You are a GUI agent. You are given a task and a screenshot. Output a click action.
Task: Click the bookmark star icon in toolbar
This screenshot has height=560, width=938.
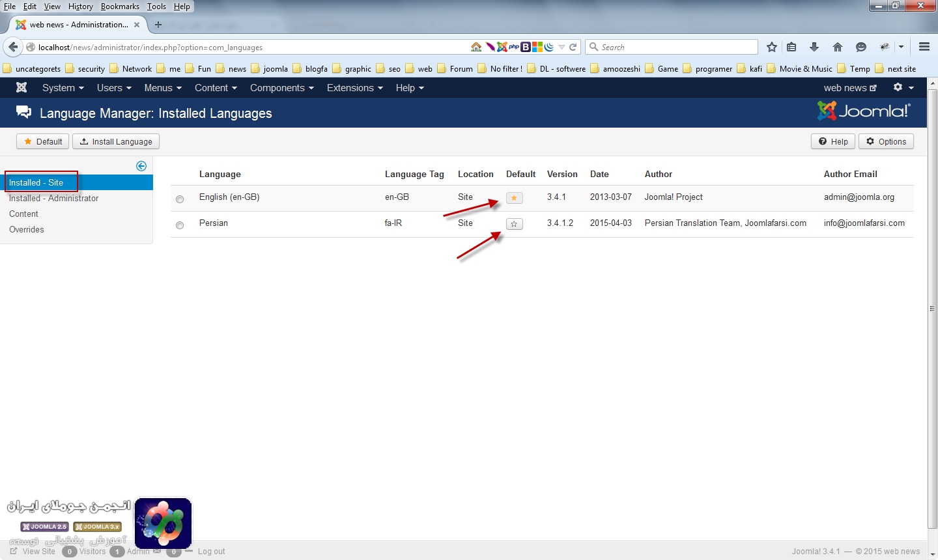pos(772,47)
